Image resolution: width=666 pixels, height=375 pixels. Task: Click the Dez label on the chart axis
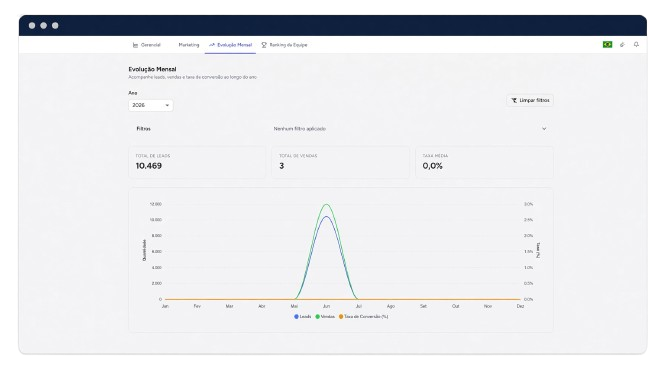coord(520,306)
